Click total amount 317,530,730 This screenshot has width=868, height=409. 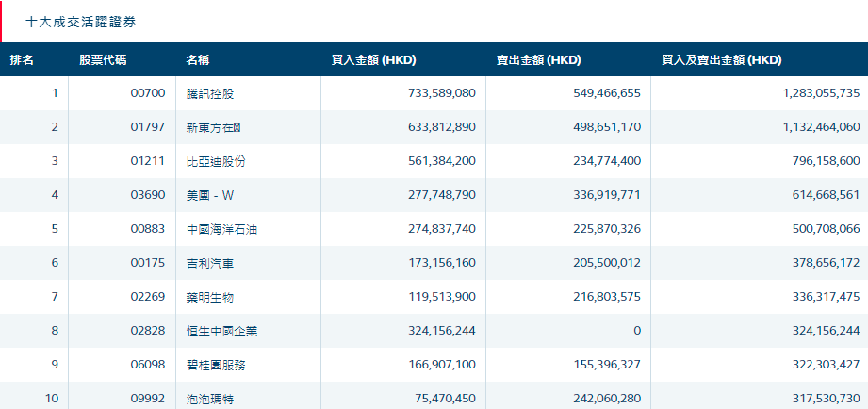click(827, 398)
